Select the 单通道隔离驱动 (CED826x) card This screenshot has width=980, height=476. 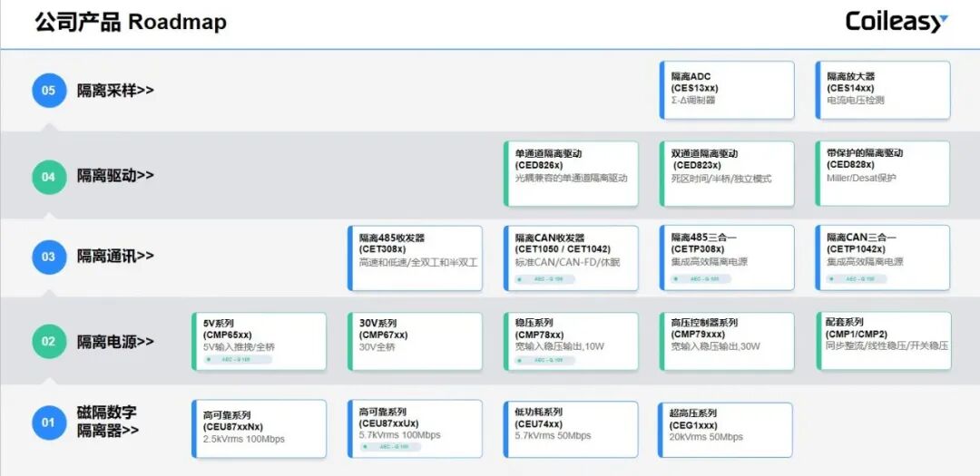pyautogui.click(x=572, y=174)
